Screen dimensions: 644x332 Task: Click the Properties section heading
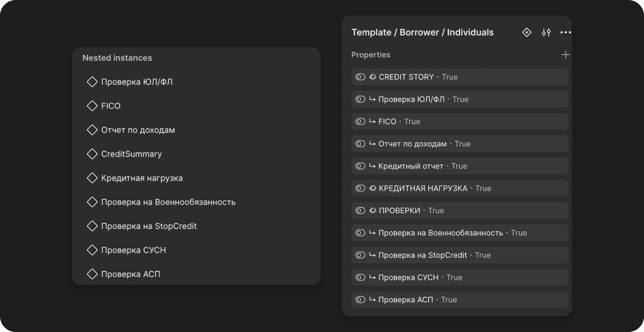tap(371, 55)
